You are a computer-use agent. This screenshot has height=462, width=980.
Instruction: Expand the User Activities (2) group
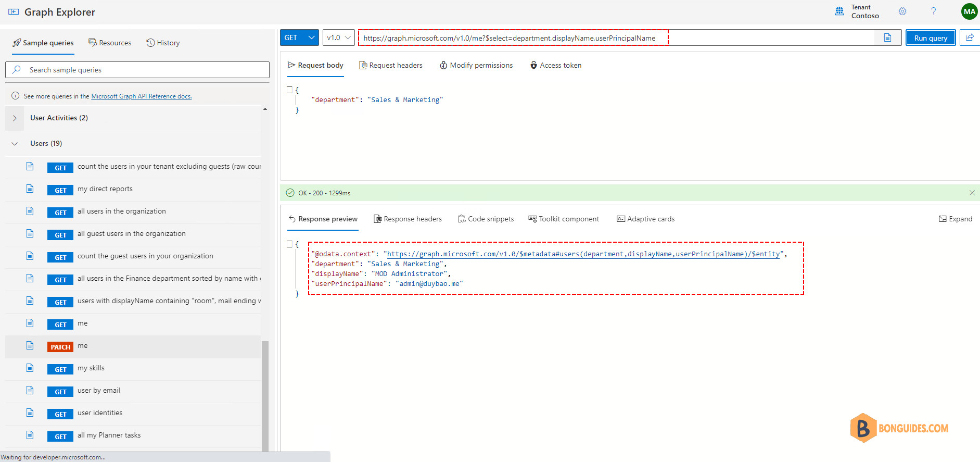click(x=15, y=118)
